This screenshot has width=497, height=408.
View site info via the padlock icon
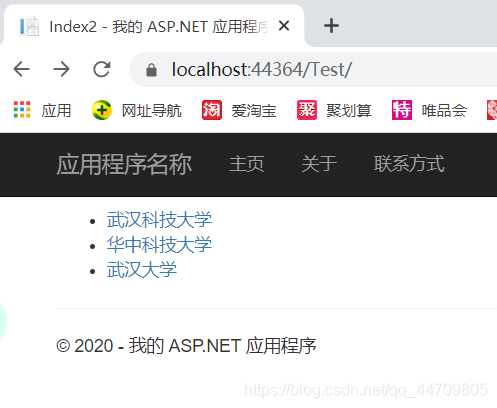(151, 70)
